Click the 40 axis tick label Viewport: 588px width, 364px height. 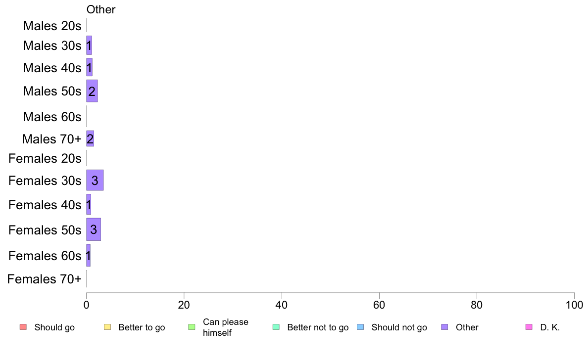(x=282, y=305)
